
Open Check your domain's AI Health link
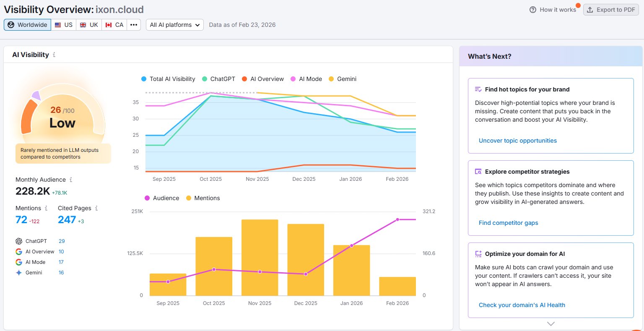click(522, 305)
